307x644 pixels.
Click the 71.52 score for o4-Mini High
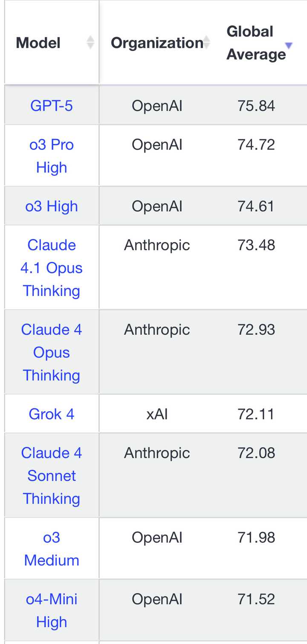[x=256, y=599]
